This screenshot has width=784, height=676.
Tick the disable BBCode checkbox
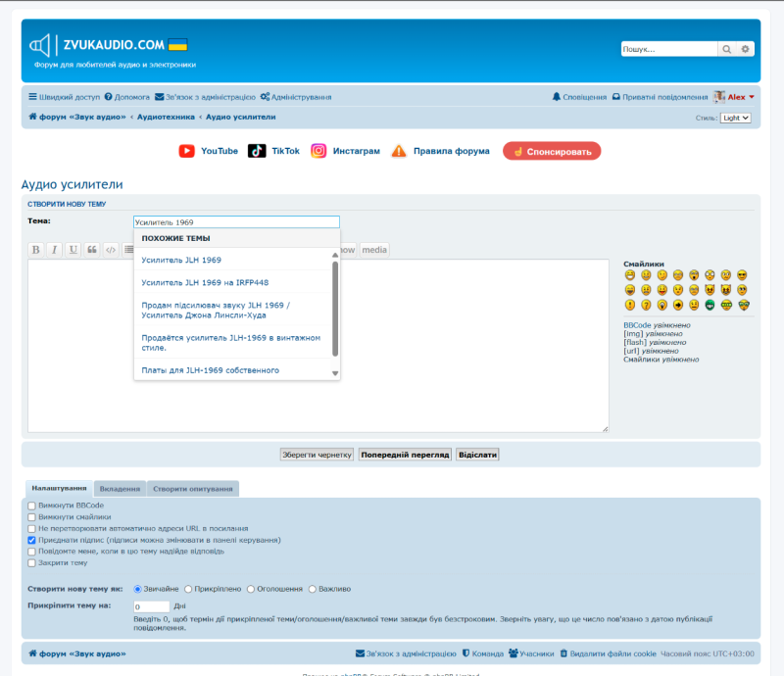point(31,506)
